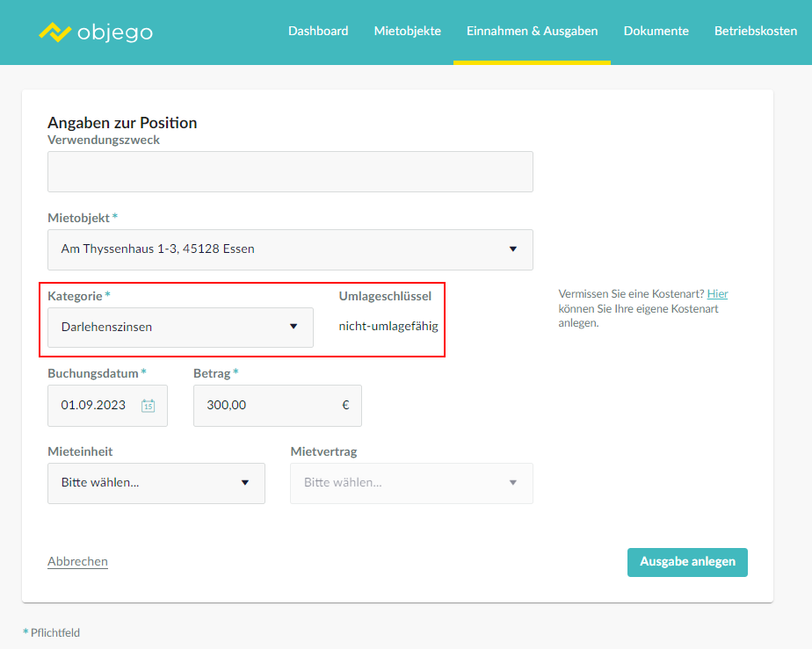Expand the Mietobjekt dropdown arrow
The image size is (812, 649).
click(x=512, y=249)
